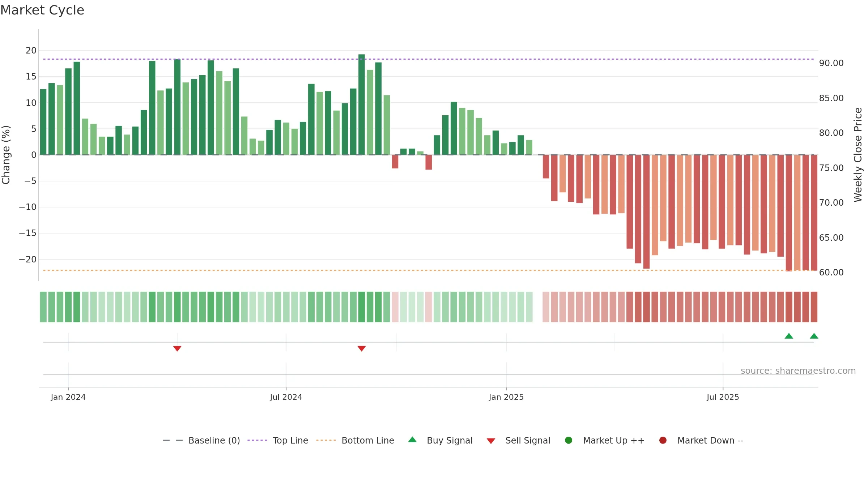Image resolution: width=868 pixels, height=488 pixels.
Task: Click the first green buy signal triangle
Action: [x=789, y=336]
